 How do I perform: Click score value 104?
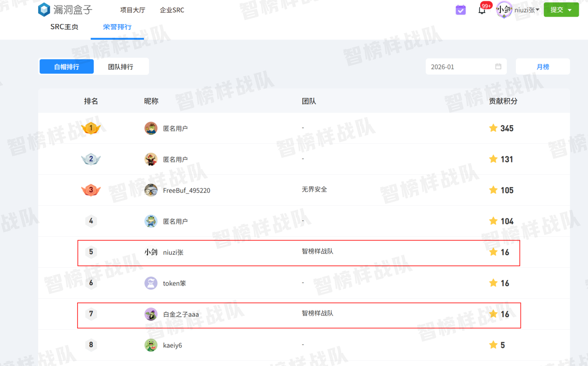tap(507, 221)
